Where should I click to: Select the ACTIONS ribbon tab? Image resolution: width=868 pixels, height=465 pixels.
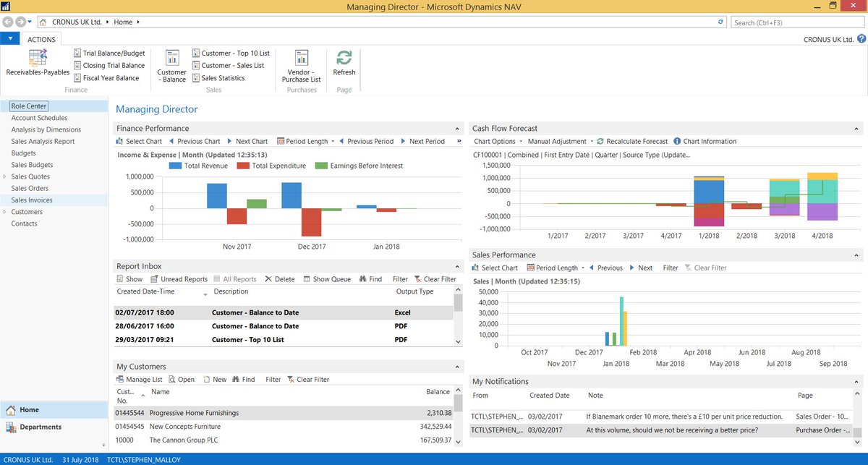coord(42,40)
